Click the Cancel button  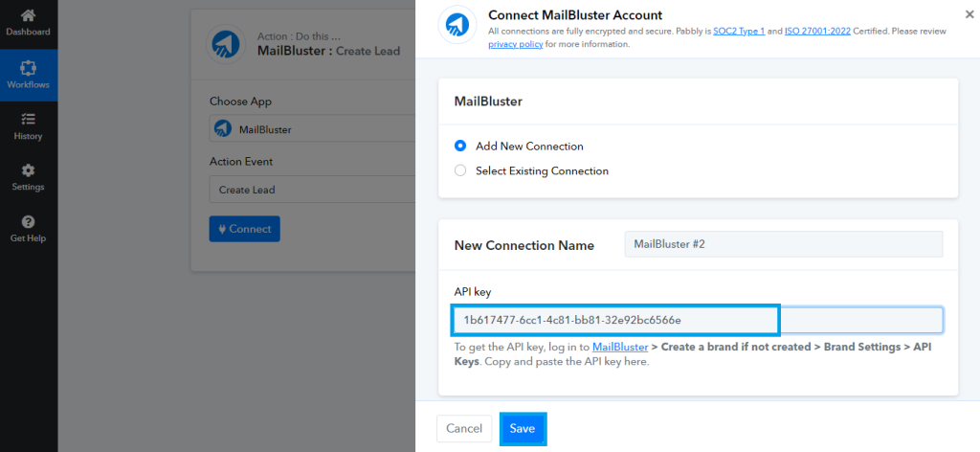point(464,428)
